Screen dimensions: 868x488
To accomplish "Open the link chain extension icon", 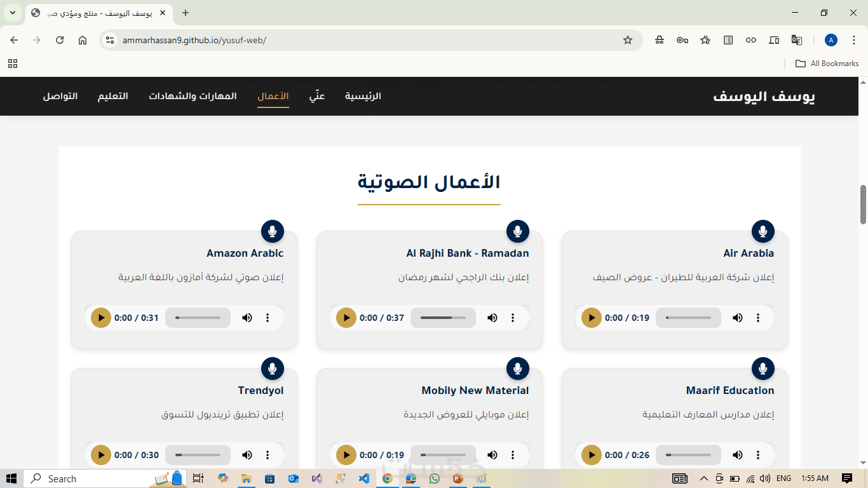I will [x=751, y=40].
